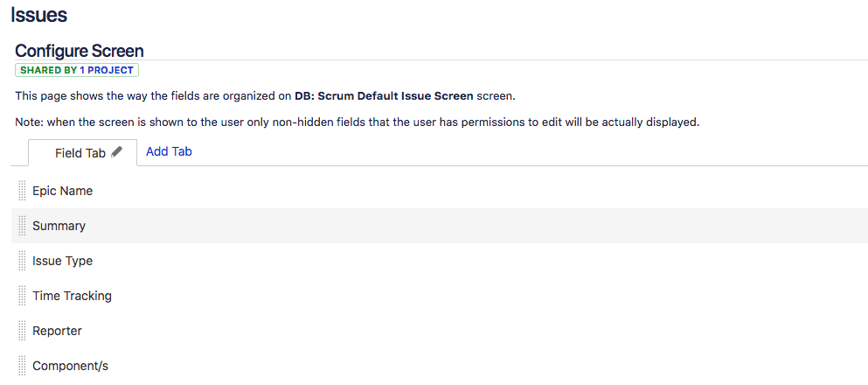The image size is (868, 385).
Task: Click the drag handle for Issue Type
Action: [x=22, y=261]
